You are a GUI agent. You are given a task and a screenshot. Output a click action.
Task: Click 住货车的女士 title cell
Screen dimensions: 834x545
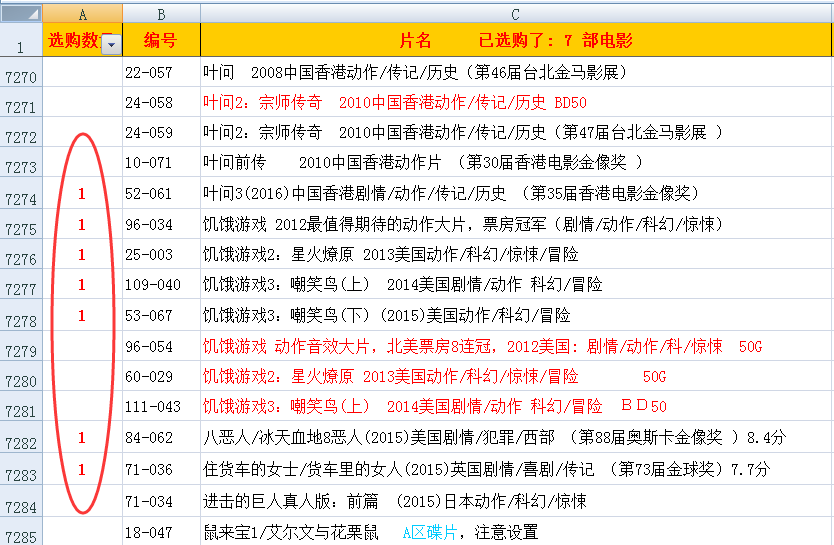[x=515, y=469]
